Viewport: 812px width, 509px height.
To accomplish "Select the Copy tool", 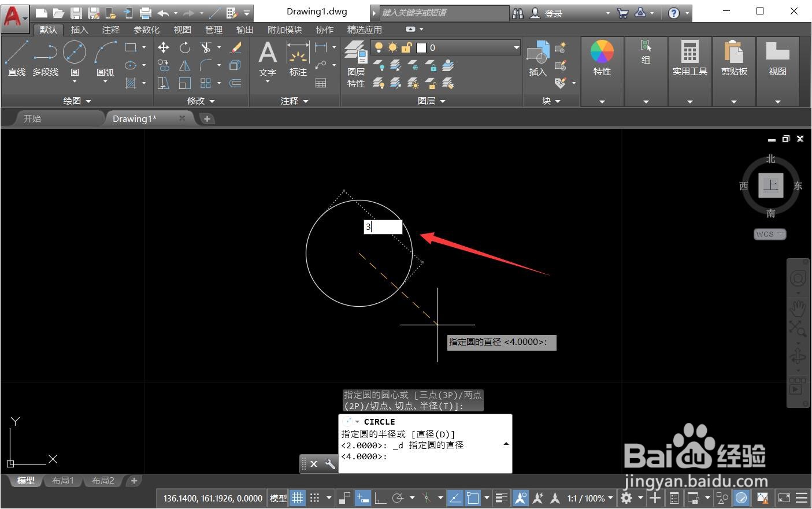I will coord(164,65).
